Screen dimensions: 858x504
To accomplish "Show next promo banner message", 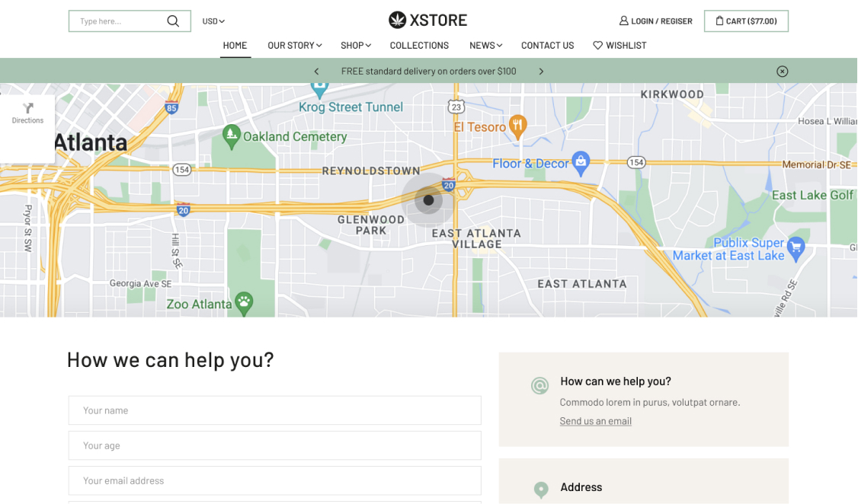I will click(x=541, y=72).
